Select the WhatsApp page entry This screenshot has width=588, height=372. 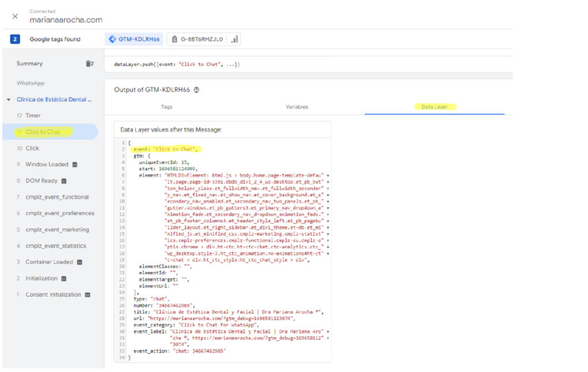[x=30, y=83]
